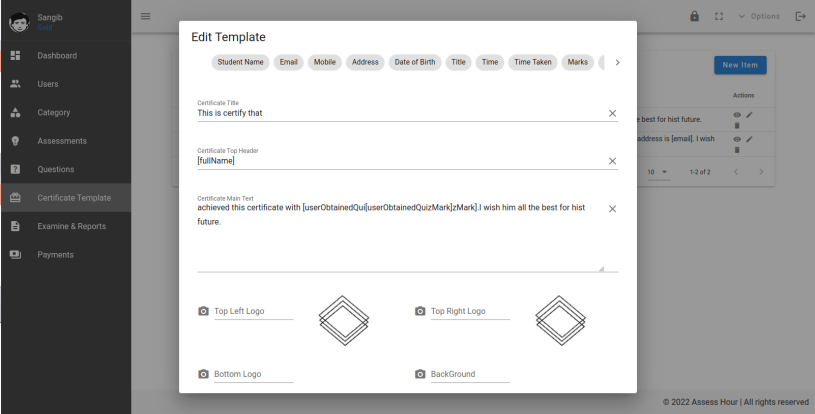The width and height of the screenshot is (815, 414).
Task: Open the Dashboard menu item
Action: 57,55
